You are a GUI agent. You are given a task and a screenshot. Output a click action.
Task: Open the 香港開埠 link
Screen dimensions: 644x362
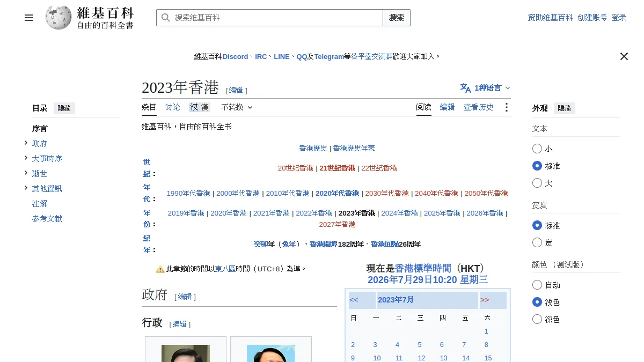324,244
